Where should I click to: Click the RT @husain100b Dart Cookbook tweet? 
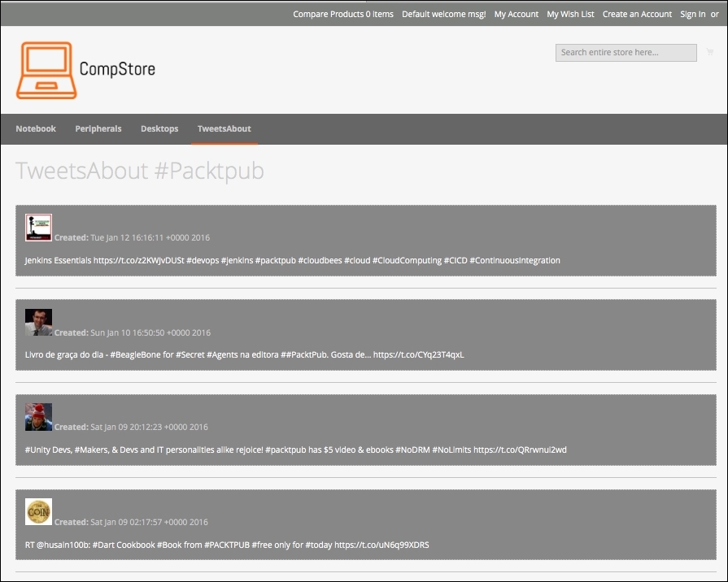tap(227, 545)
